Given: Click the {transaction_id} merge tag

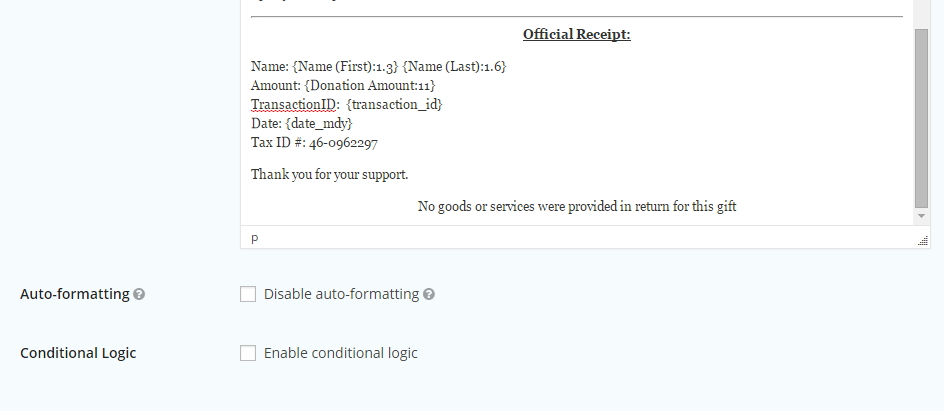Looking at the screenshot, I should (395, 104).
